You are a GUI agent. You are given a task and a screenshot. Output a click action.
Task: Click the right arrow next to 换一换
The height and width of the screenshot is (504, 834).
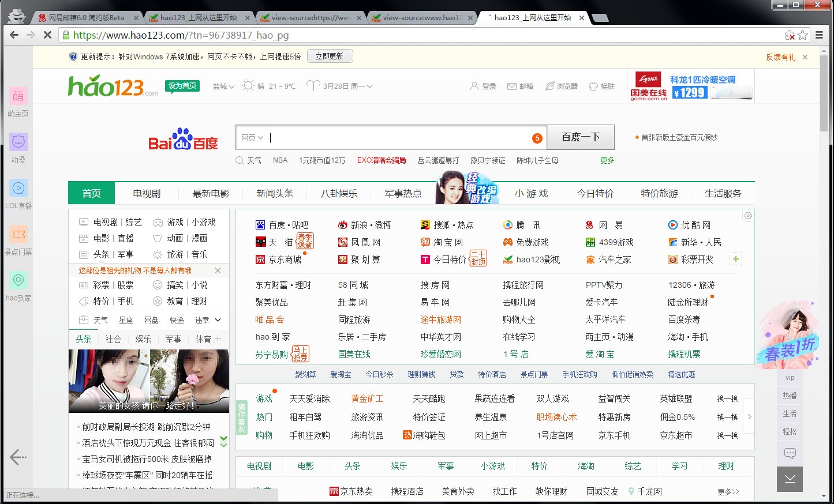(749, 416)
